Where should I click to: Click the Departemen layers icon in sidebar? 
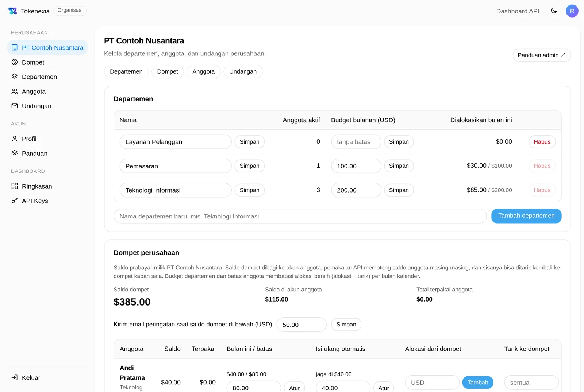tap(15, 77)
